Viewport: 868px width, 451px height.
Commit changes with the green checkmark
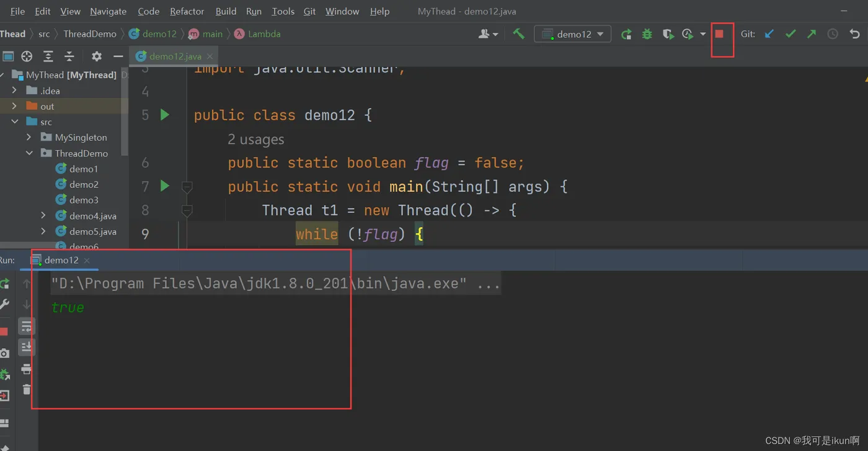tap(790, 34)
